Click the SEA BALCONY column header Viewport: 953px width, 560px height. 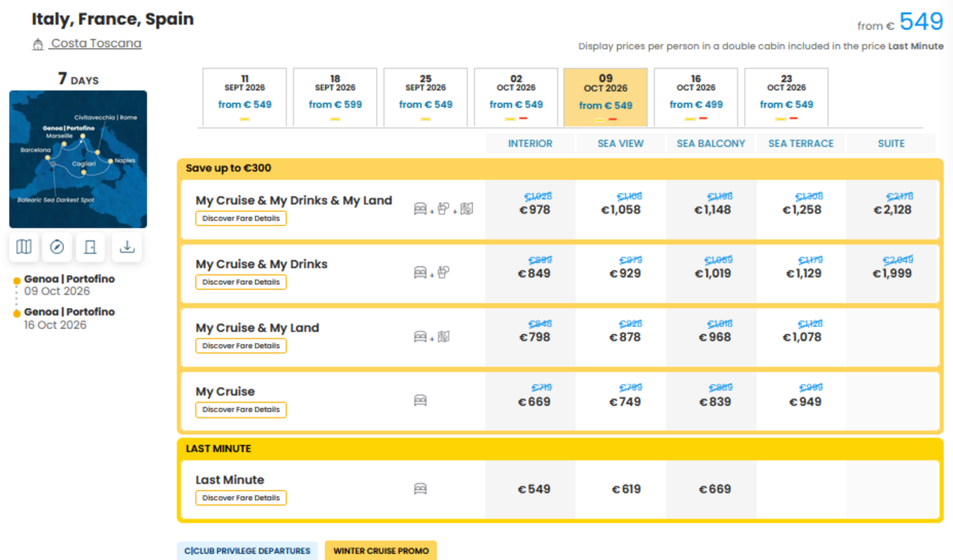point(711,143)
